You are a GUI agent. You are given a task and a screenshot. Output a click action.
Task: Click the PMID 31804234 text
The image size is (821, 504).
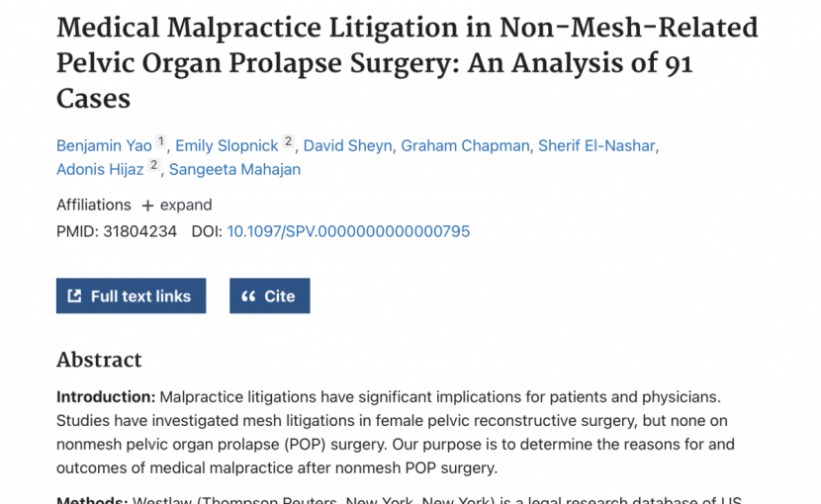117,231
